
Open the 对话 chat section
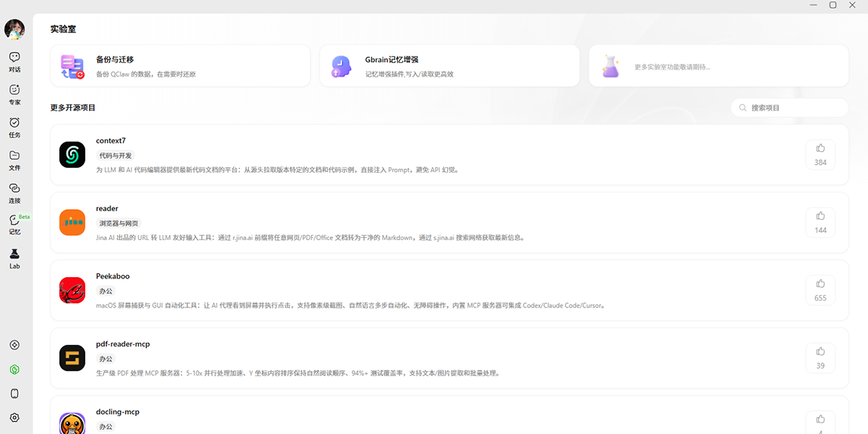click(x=14, y=62)
